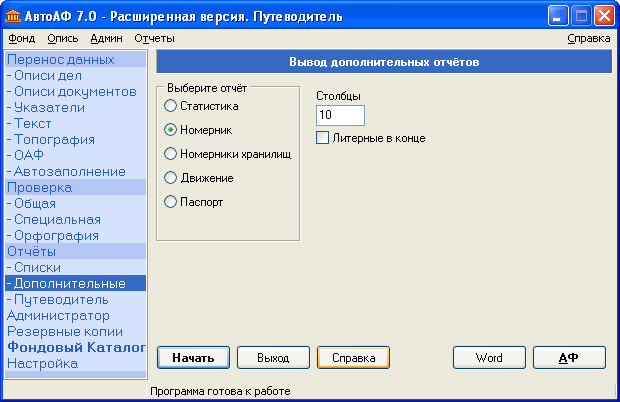
Task: Open Настройка in the sidebar
Action: [x=76, y=363]
